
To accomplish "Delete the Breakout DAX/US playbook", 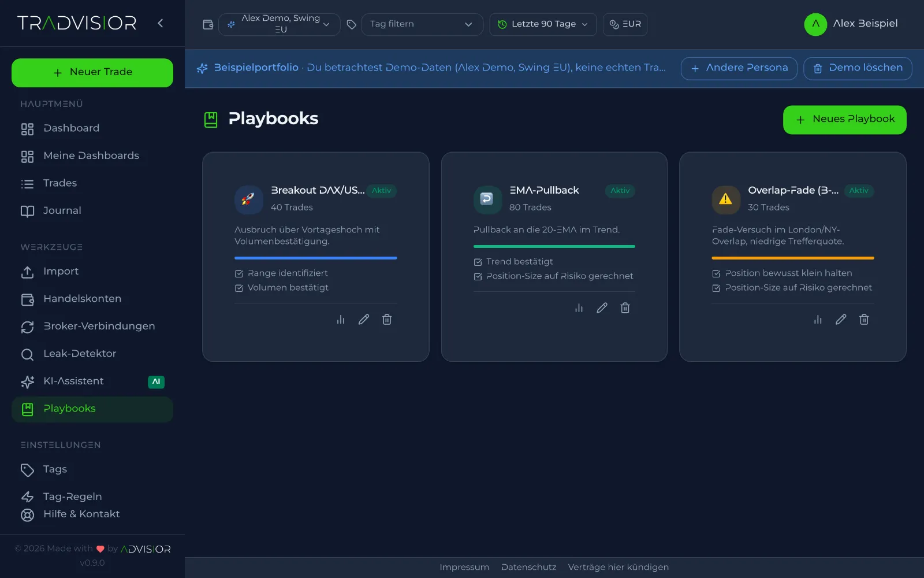I will [387, 320].
